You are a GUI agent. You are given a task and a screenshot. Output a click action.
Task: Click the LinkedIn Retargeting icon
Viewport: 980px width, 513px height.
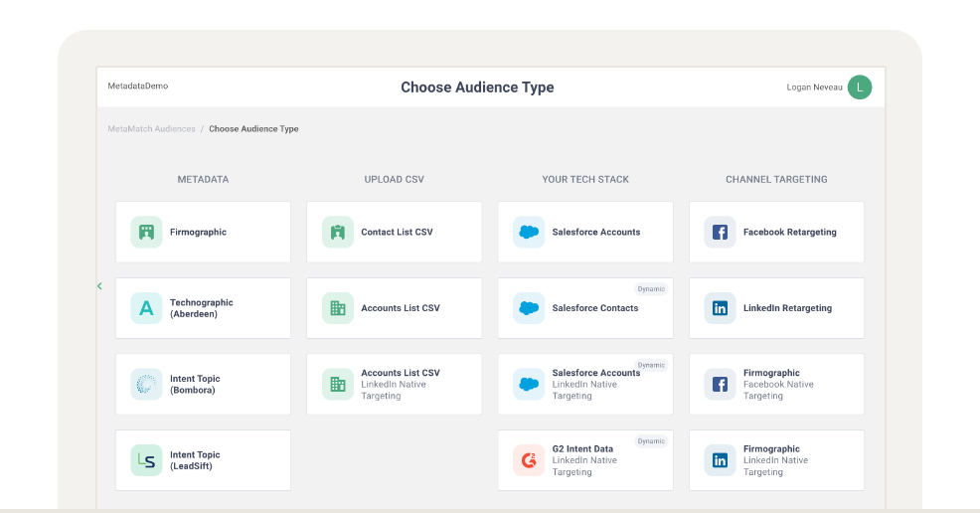[x=720, y=308]
